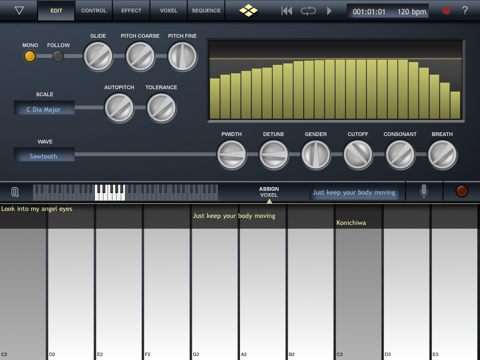Click the PITCH COARSE knob
480x360 pixels.
pos(140,57)
